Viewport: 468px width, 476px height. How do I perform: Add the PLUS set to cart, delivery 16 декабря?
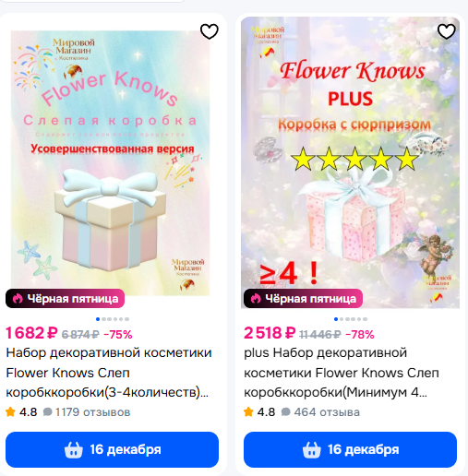(350, 449)
